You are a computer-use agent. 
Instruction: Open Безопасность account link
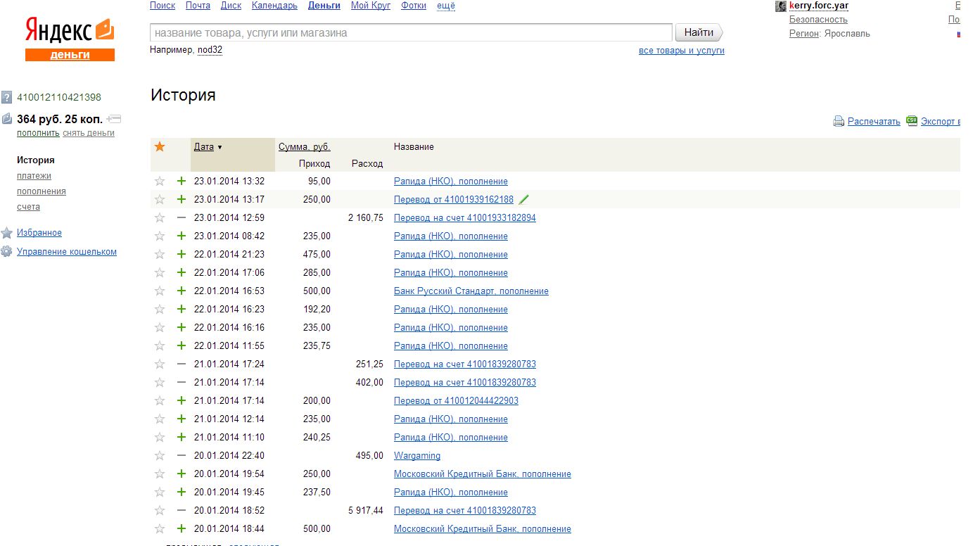pos(818,20)
